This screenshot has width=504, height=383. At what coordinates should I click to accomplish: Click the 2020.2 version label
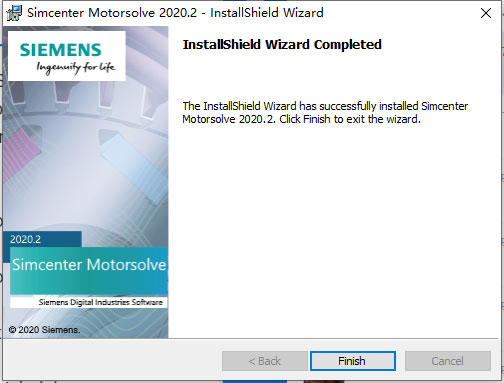click(x=25, y=239)
